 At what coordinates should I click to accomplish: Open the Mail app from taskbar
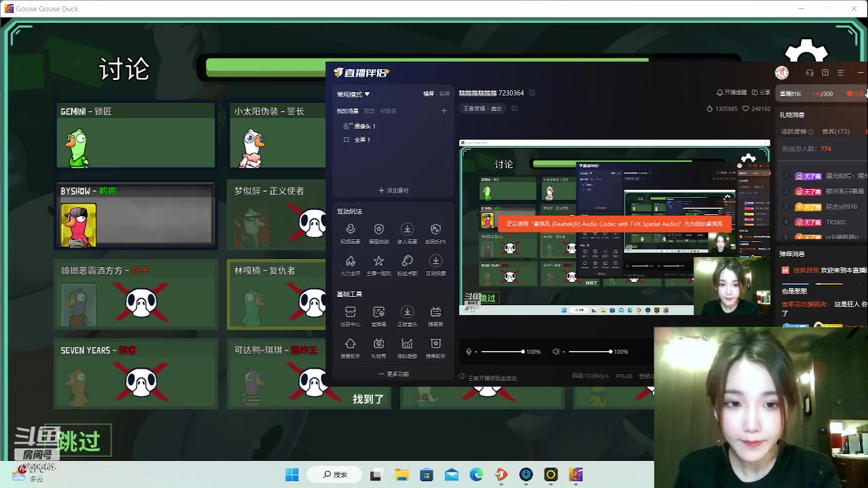click(x=452, y=475)
